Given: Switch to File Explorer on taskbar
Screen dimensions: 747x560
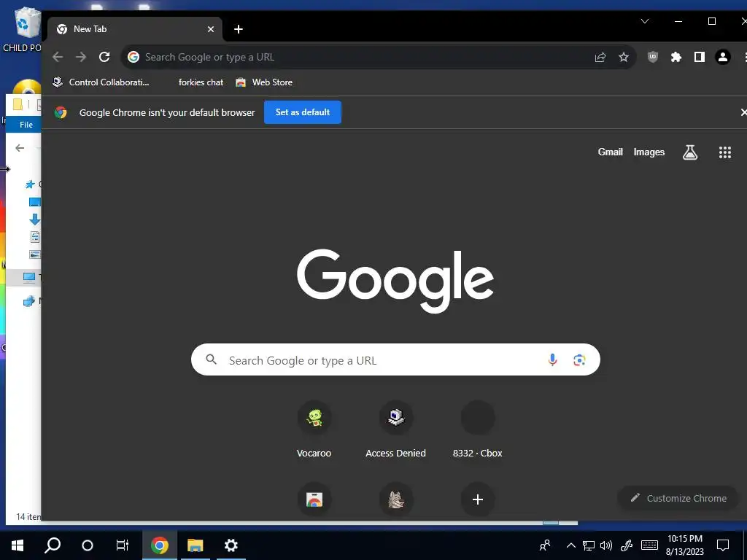Looking at the screenshot, I should pyautogui.click(x=195, y=545).
